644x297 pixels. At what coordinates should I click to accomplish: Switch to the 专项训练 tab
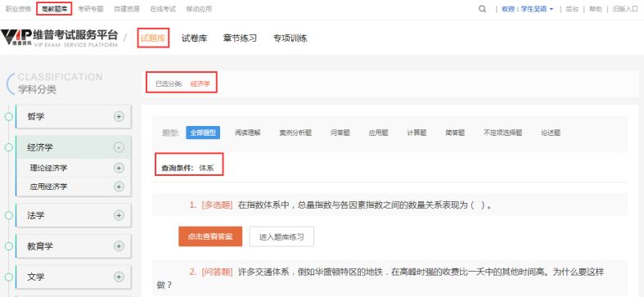coord(290,38)
